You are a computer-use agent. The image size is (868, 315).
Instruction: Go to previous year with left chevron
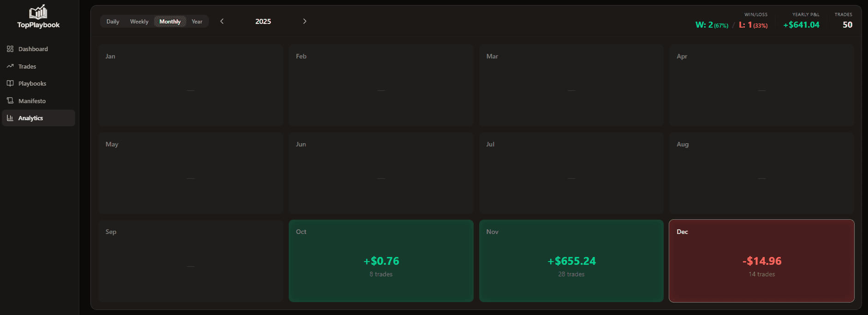(x=222, y=21)
